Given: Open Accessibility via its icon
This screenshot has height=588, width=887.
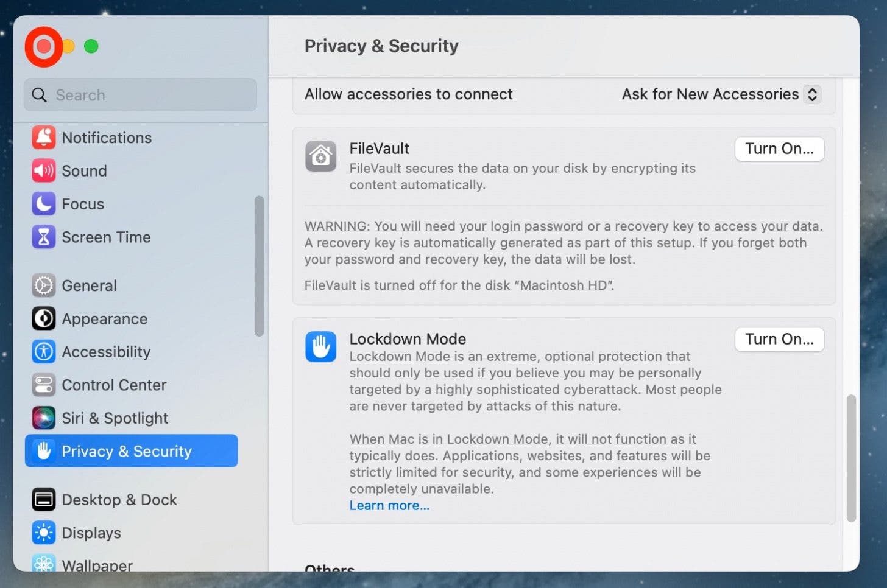Looking at the screenshot, I should tap(44, 352).
